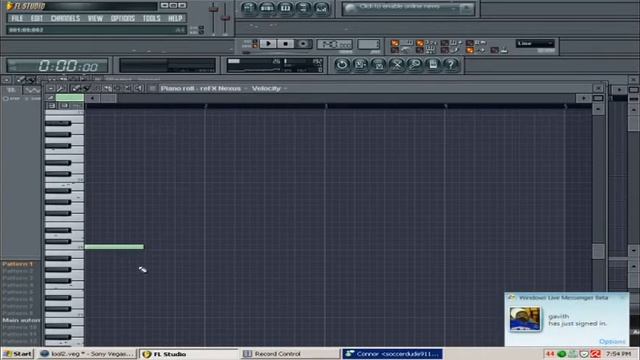Click the piano roll vertical scrollbar thumb
The image size is (640, 360).
click(598, 251)
